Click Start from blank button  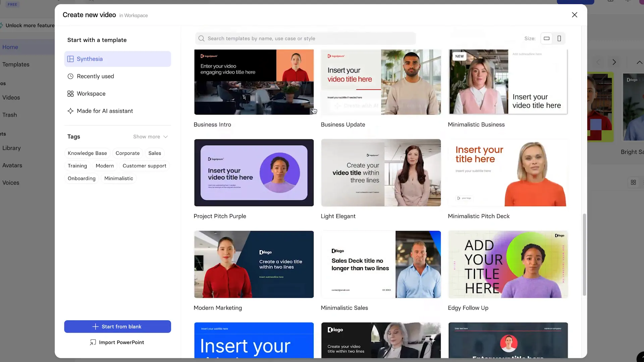coord(118,326)
